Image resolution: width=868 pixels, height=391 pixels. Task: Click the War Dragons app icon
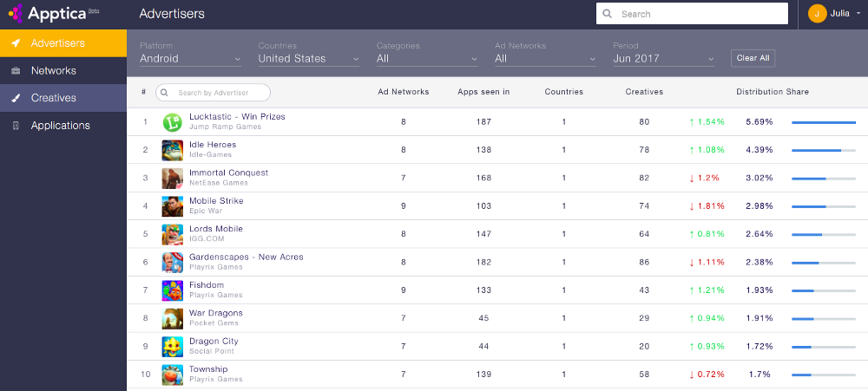click(x=172, y=318)
